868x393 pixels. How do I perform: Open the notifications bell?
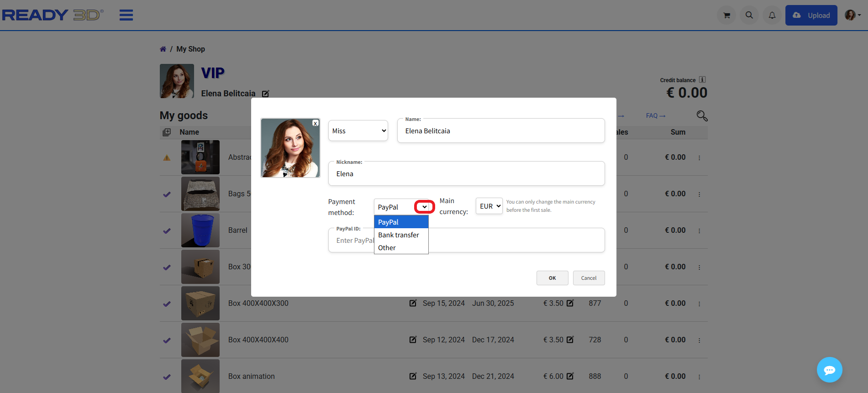coord(772,15)
